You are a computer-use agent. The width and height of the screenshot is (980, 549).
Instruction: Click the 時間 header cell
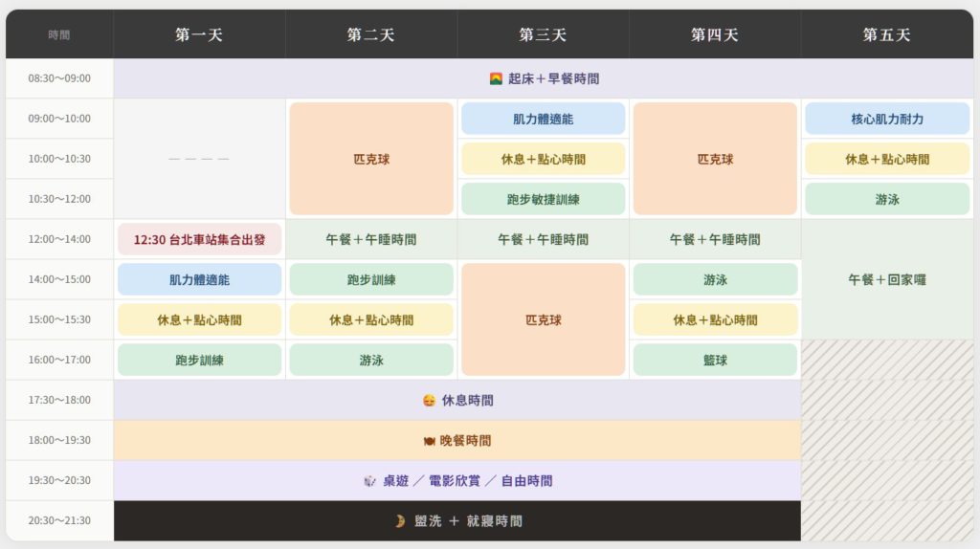pyautogui.click(x=59, y=34)
